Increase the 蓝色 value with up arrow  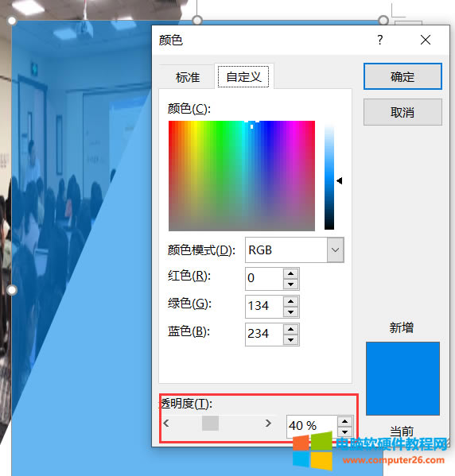pyautogui.click(x=291, y=329)
